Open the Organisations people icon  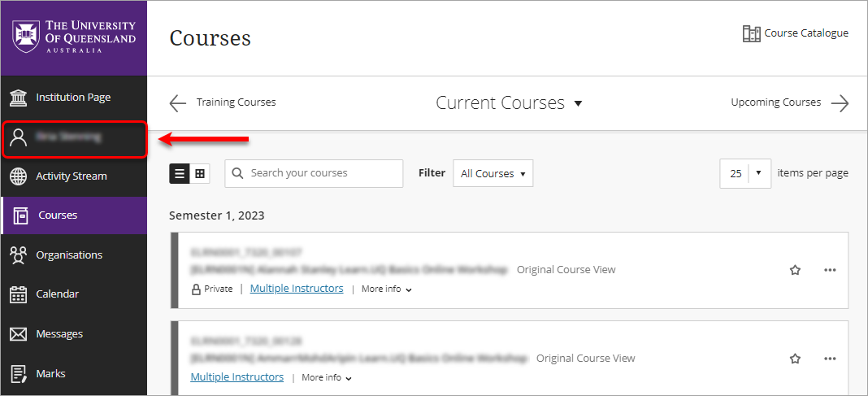point(19,255)
